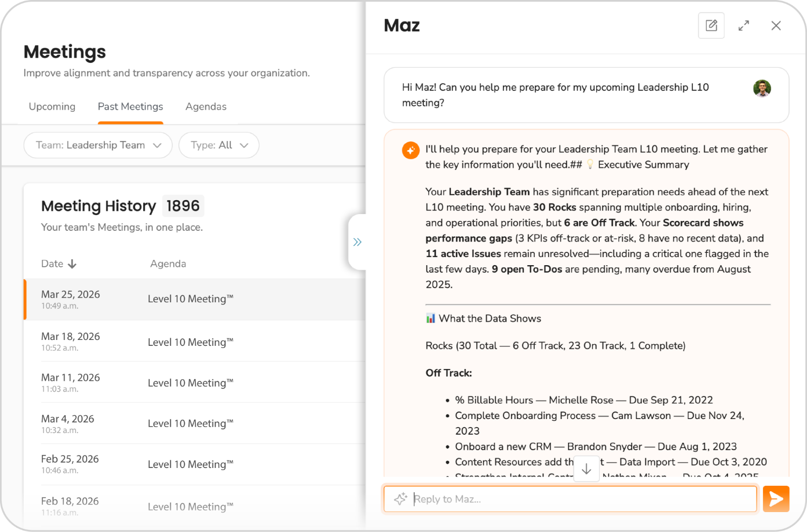Click the sparkle icon inside the reply field
807x532 pixels.
click(x=400, y=499)
